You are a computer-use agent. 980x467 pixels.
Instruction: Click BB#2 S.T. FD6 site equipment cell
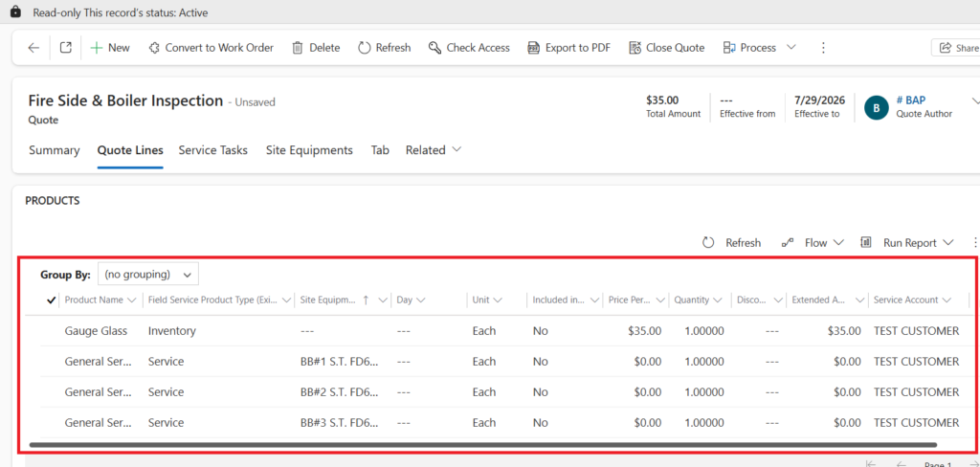click(340, 392)
